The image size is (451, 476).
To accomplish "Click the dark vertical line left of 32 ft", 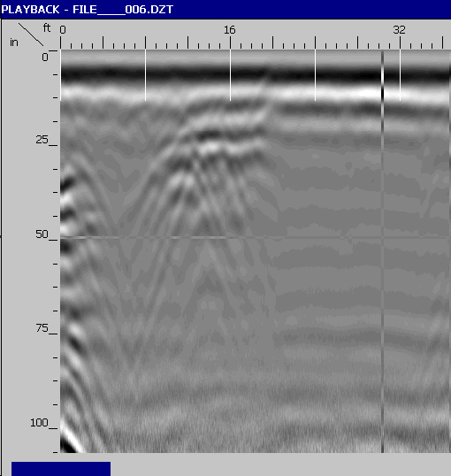I will 382,251.
